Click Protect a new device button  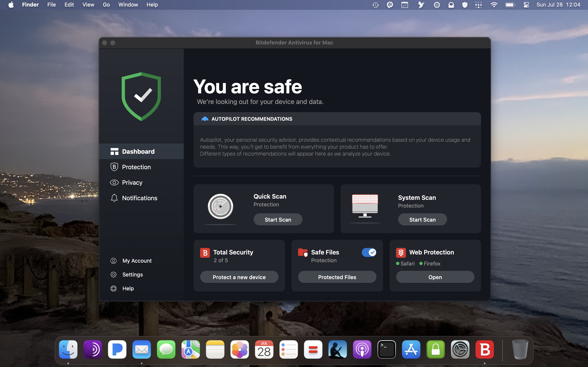tap(239, 277)
